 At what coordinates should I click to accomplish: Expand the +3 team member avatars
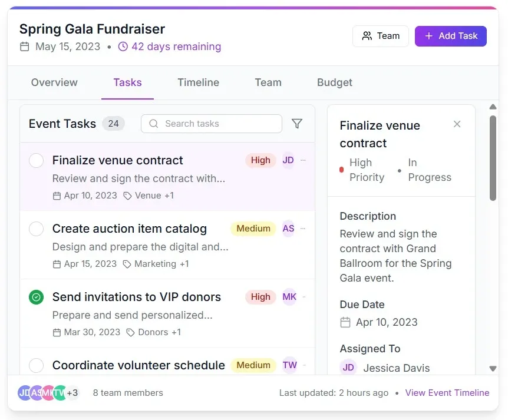pyautogui.click(x=72, y=393)
